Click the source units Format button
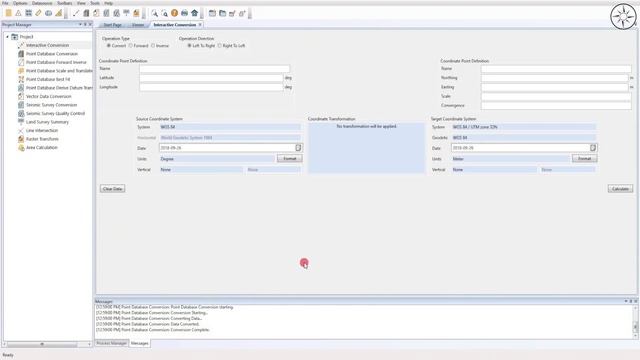Screen dimensions: 640x360 pos(290,158)
